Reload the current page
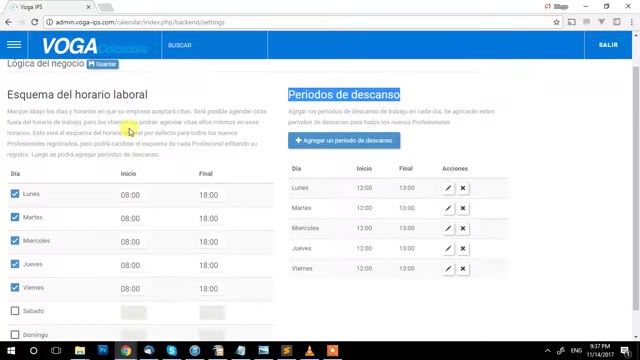The height and width of the screenshot is (360, 640). [35, 22]
